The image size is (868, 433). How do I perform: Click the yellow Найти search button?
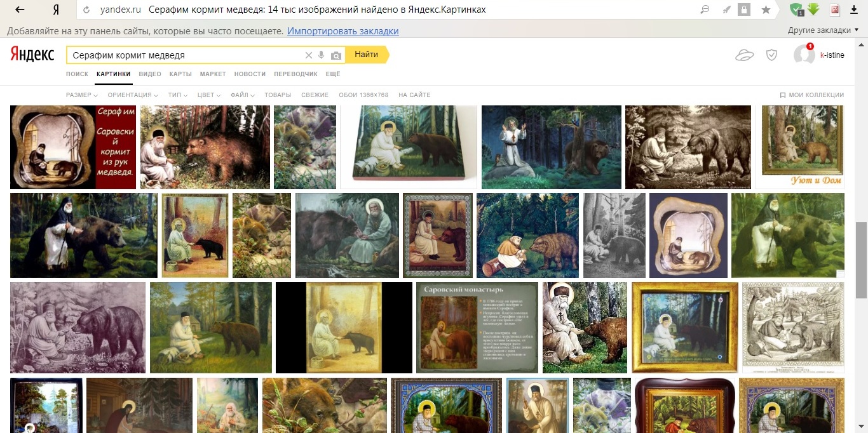367,55
